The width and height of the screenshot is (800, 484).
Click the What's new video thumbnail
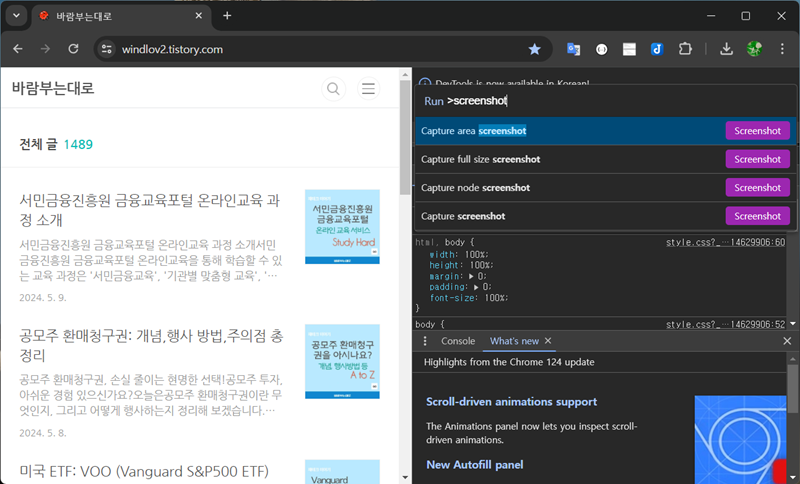coord(740,439)
